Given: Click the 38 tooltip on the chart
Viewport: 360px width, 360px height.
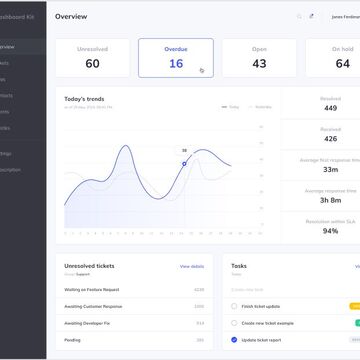Looking at the screenshot, I should click(184, 151).
